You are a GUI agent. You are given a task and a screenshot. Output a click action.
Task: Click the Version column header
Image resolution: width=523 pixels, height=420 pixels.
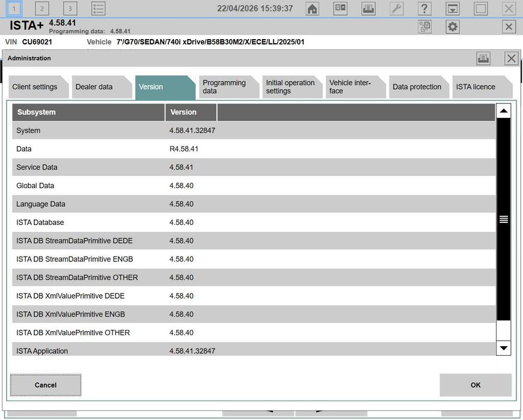tap(191, 112)
